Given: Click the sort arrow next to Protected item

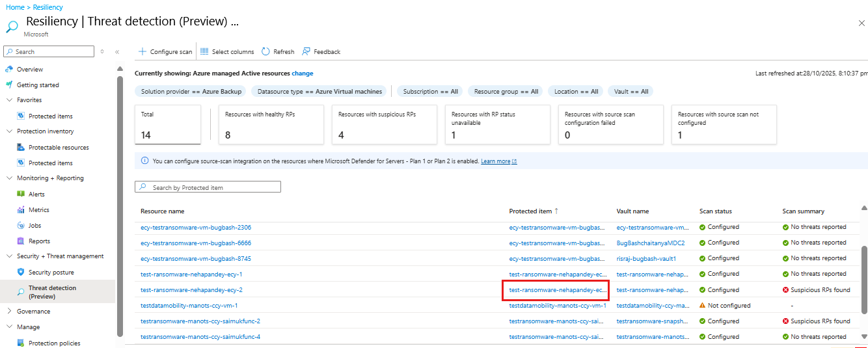Looking at the screenshot, I should click(x=556, y=211).
